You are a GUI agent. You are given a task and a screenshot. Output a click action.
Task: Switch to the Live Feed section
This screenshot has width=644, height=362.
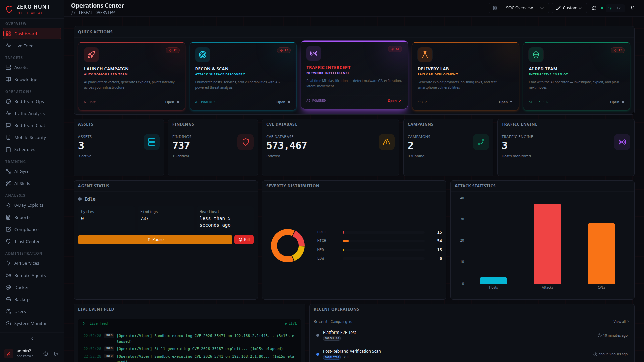click(24, 46)
